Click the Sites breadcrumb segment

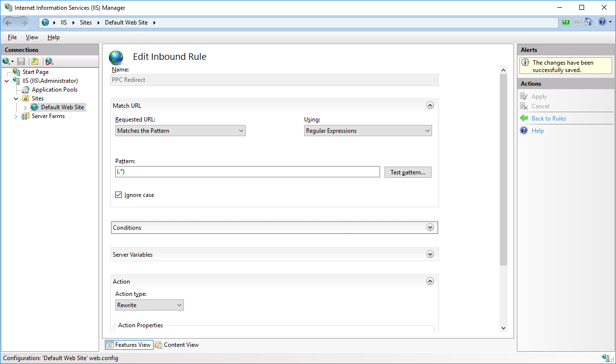pyautogui.click(x=86, y=23)
